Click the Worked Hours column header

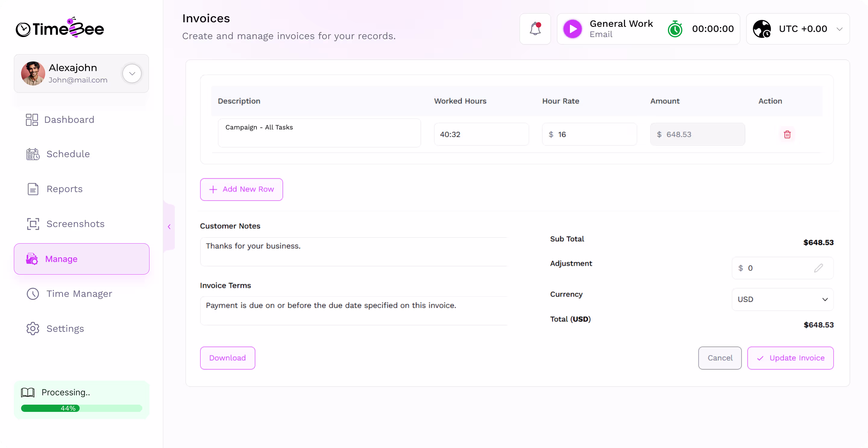click(x=460, y=101)
